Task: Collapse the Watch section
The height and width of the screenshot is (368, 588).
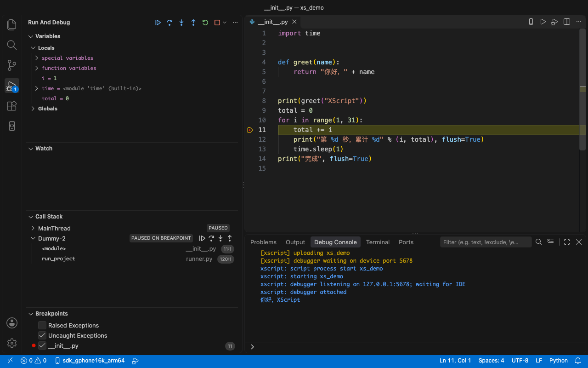Action: point(31,149)
